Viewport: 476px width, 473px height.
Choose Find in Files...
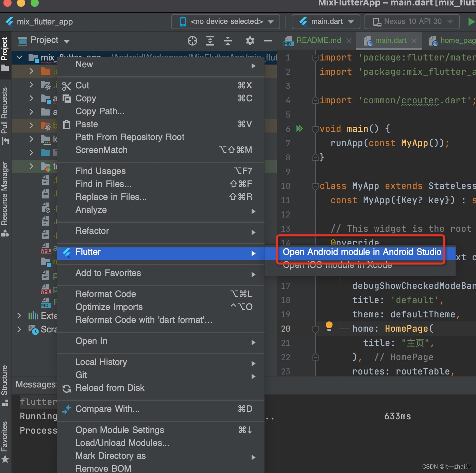[161, 184]
